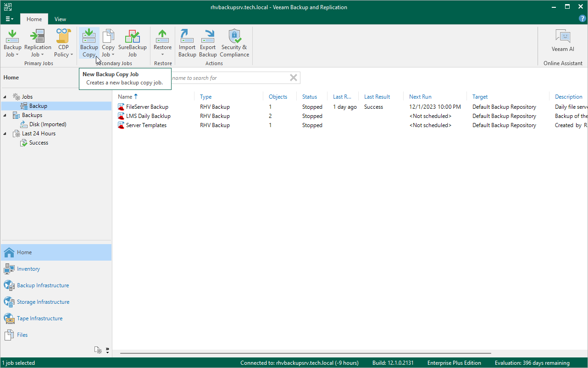Open the CDP Policy ribbon button
The image size is (588, 368).
[x=64, y=43]
